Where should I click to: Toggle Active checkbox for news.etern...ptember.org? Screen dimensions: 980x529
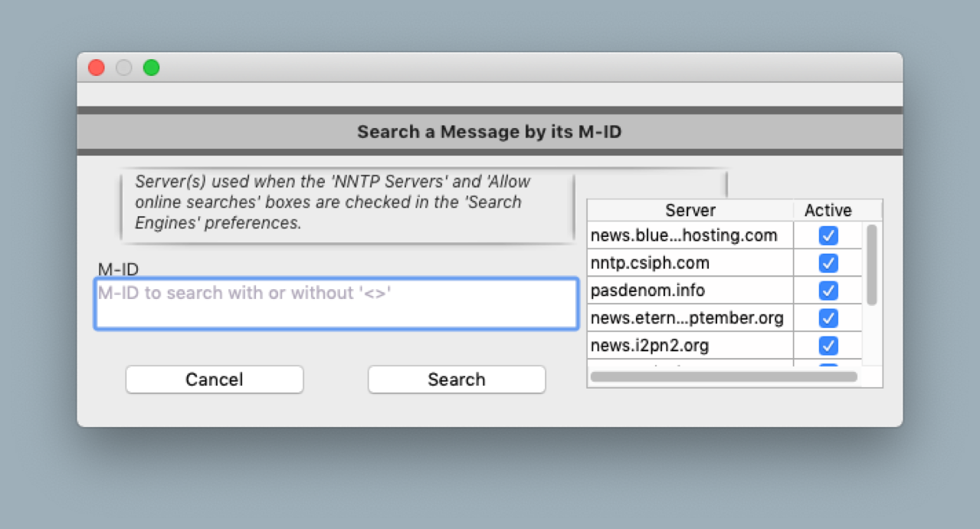coord(828,318)
